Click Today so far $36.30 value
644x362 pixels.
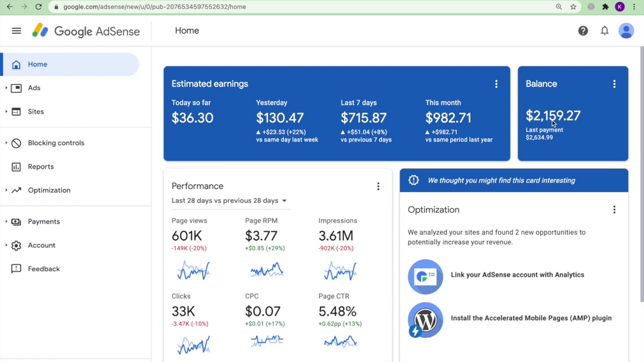(x=192, y=118)
